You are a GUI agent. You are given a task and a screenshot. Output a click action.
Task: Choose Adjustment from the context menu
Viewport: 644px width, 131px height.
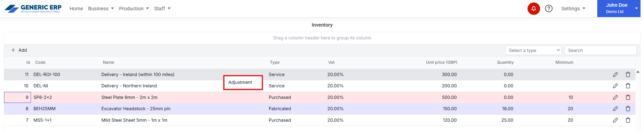point(240,82)
